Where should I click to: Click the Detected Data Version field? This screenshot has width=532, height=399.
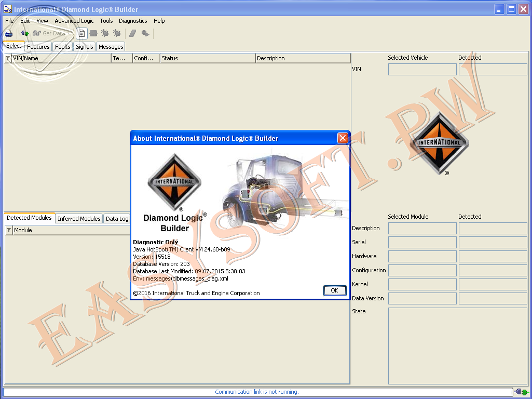[493, 299]
